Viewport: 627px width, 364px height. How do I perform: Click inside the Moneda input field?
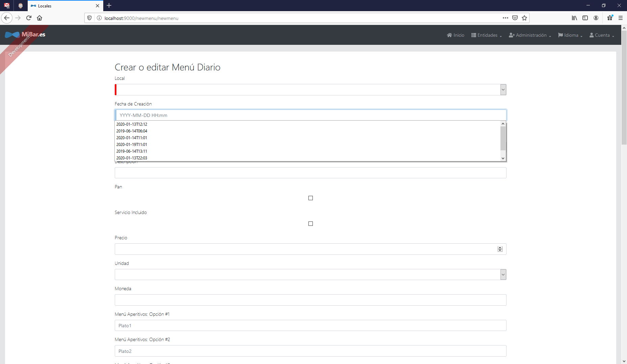point(310,300)
